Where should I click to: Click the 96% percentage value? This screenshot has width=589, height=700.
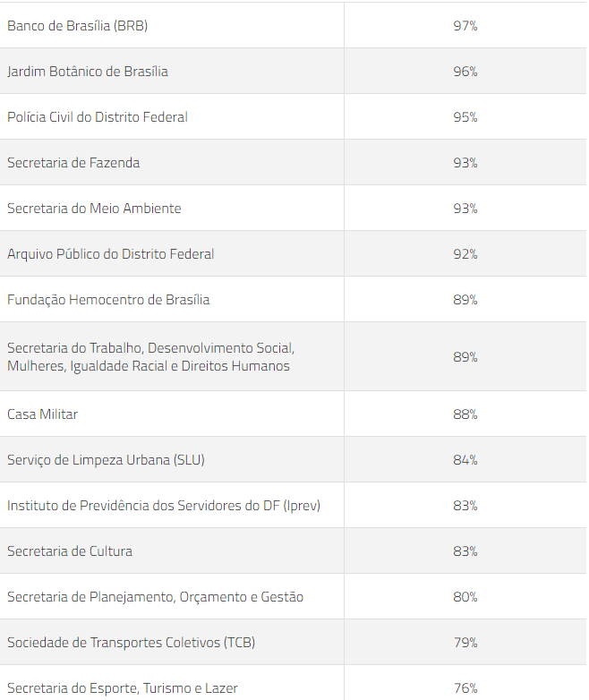[465, 72]
